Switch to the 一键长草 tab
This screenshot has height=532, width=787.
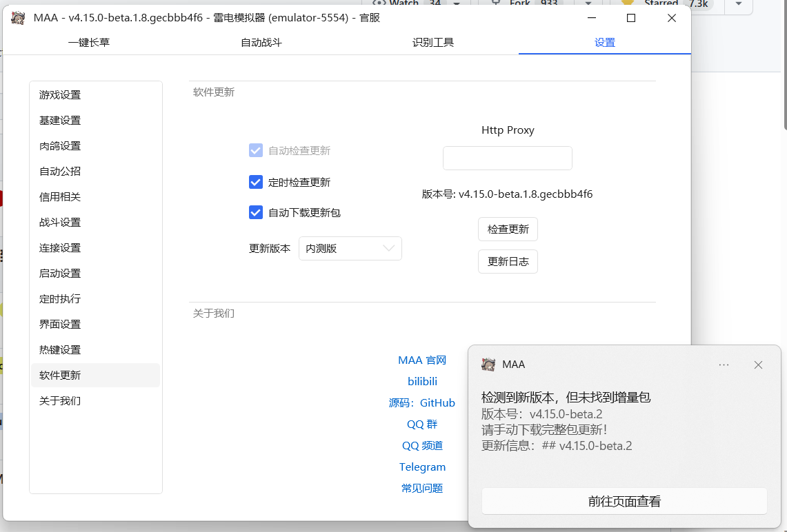pyautogui.click(x=89, y=43)
